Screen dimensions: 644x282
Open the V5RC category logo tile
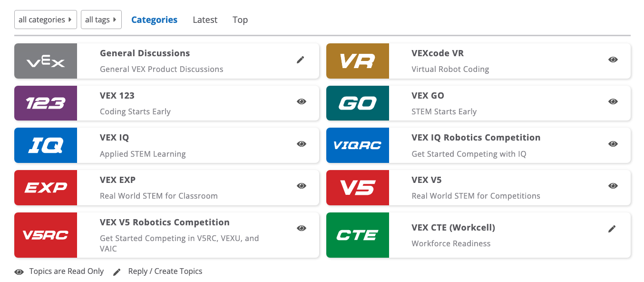(x=46, y=235)
